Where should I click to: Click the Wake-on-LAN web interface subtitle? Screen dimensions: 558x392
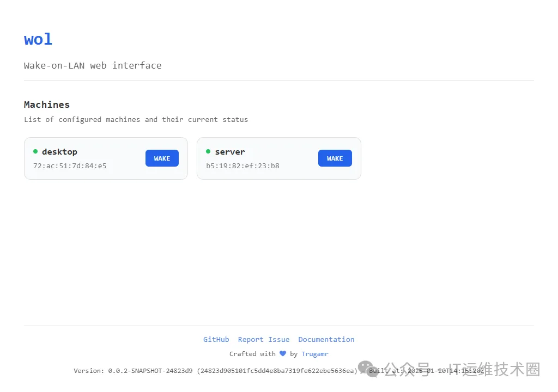93,65
